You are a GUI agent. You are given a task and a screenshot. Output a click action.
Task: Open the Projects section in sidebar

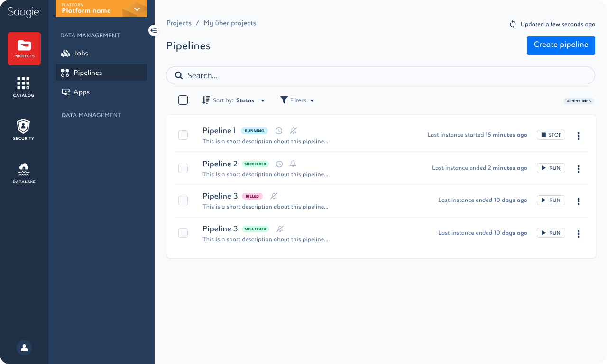tap(24, 48)
